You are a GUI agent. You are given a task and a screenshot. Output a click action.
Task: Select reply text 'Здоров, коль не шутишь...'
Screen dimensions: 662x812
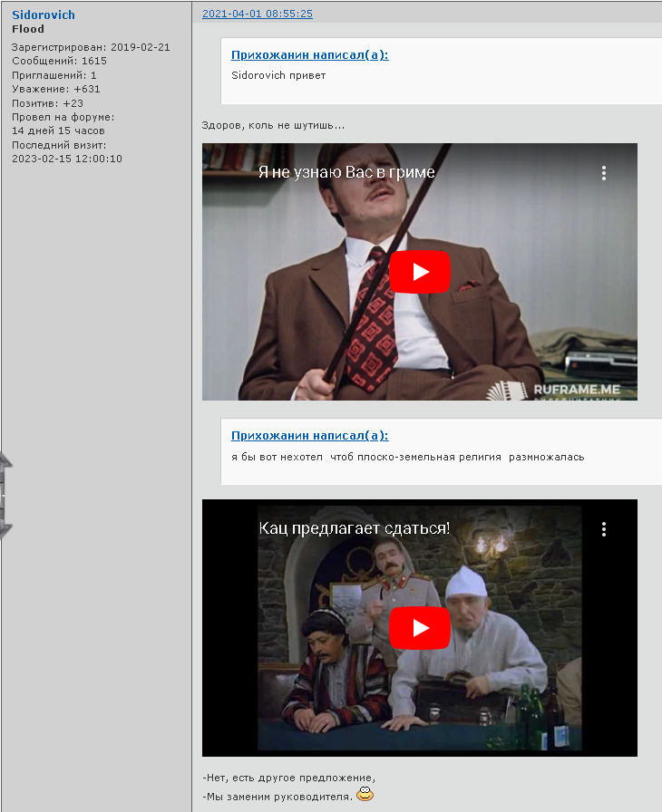273,125
